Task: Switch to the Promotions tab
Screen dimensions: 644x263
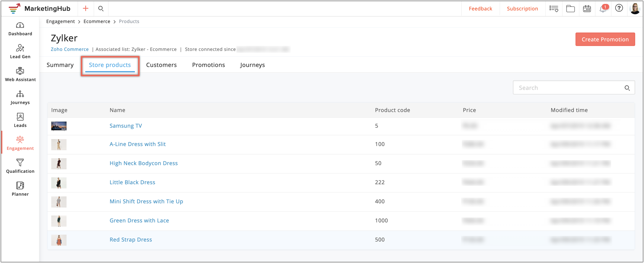Action: tap(209, 65)
